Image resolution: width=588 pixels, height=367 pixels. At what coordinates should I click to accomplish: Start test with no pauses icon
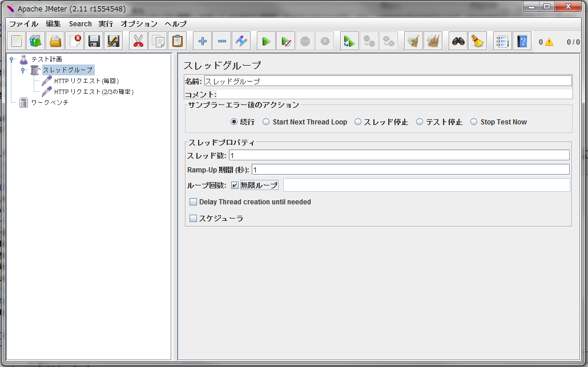point(286,41)
